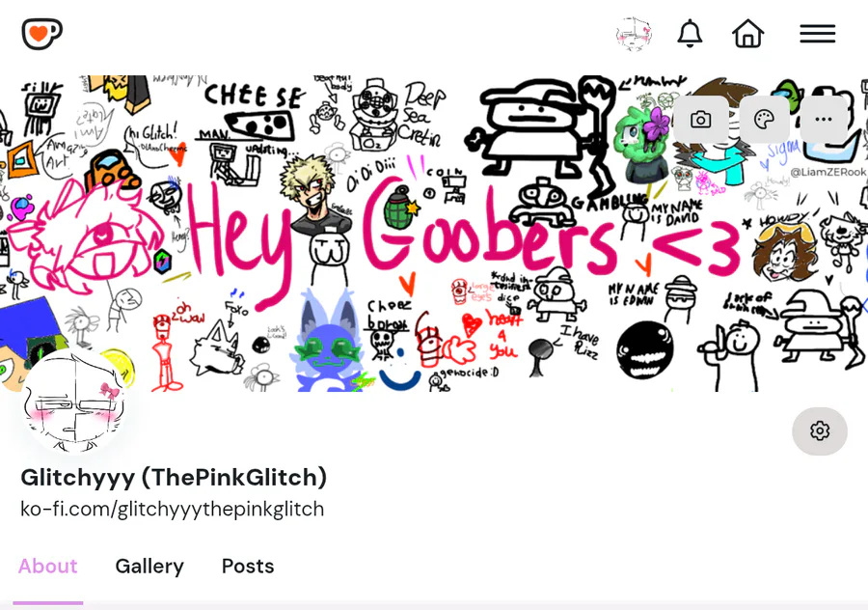Open the Posts tab
Image resolution: width=868 pixels, height=610 pixels.
[x=248, y=567]
